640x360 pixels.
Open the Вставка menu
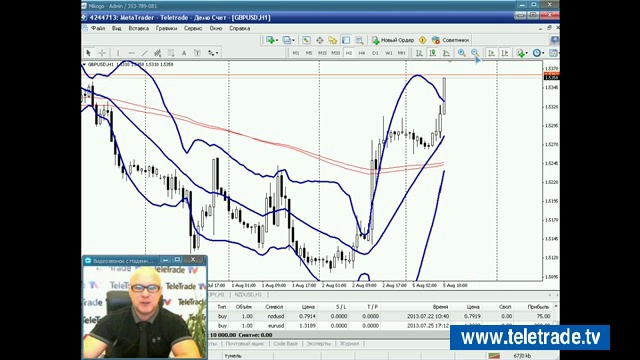[x=138, y=28]
